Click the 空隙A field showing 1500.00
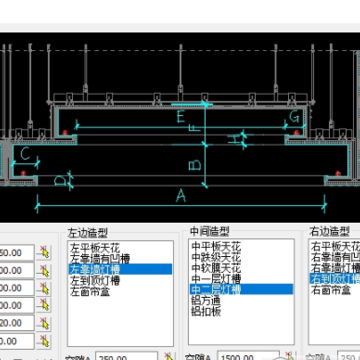Viewport: 360px width, 360px height. pos(248,356)
